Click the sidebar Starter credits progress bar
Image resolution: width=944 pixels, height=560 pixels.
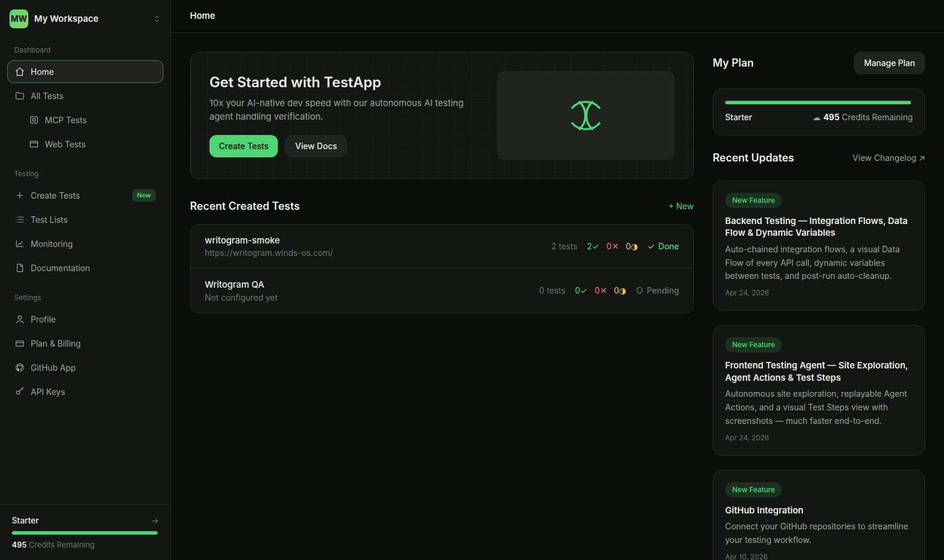(x=85, y=533)
